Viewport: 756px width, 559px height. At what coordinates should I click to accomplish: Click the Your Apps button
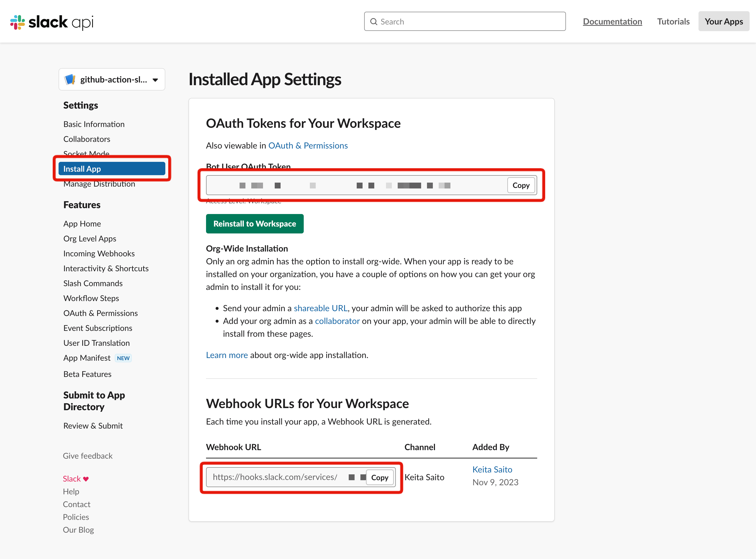pos(724,21)
